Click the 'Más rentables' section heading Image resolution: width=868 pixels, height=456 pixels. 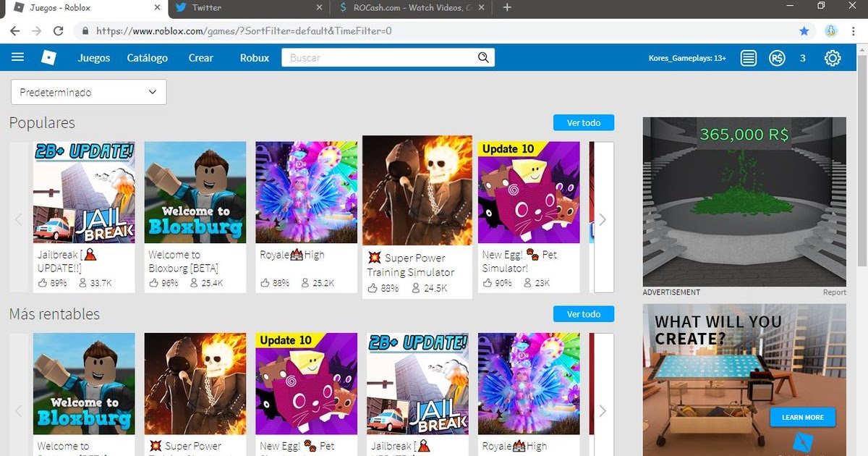tap(54, 314)
